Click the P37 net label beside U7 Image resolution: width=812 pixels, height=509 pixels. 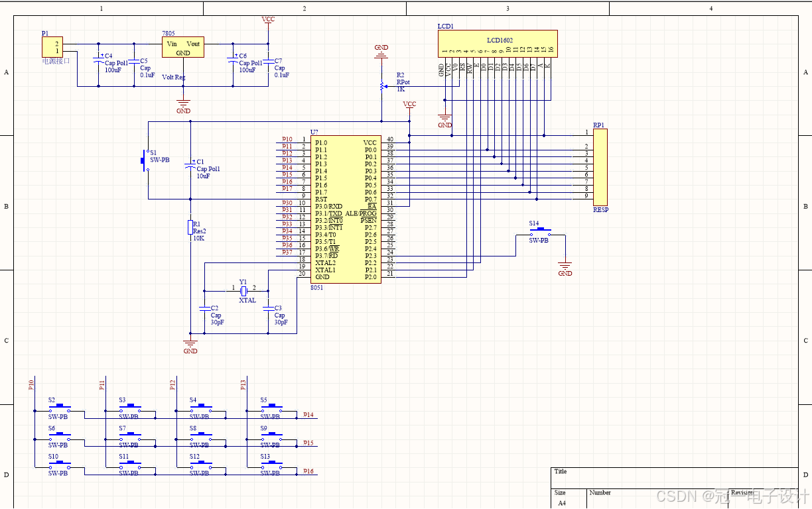pyautogui.click(x=287, y=253)
